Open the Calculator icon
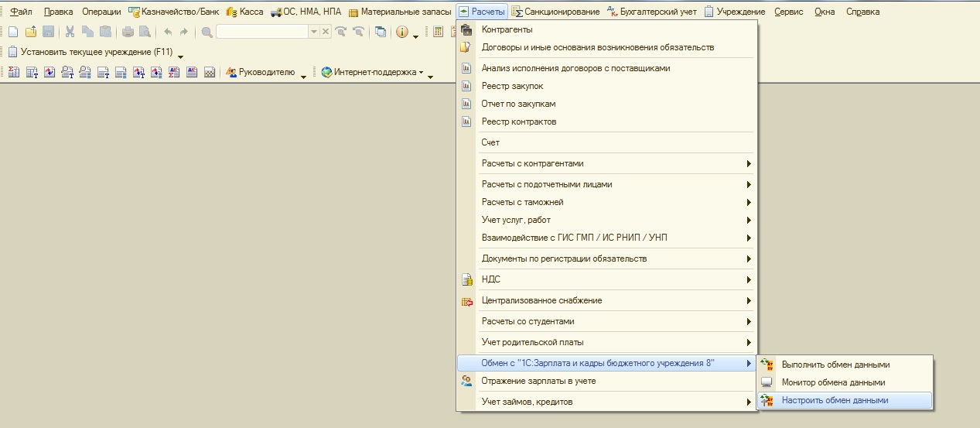 point(439,32)
